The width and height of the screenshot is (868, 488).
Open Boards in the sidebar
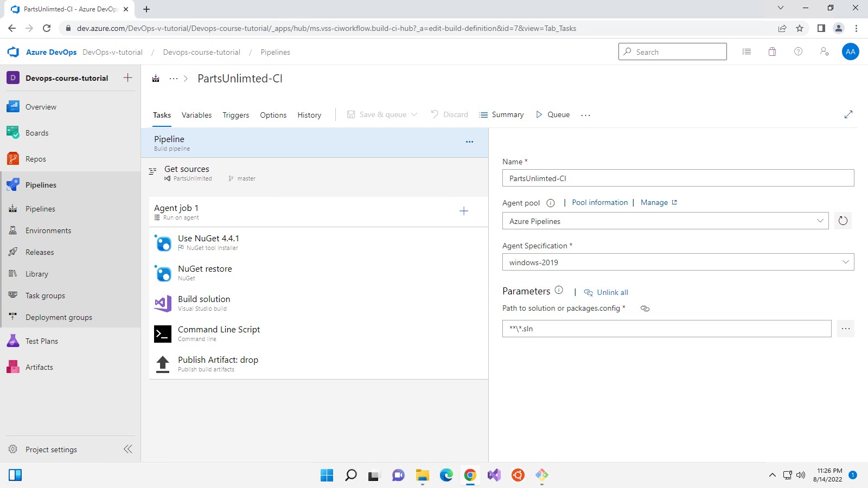coord(71,133)
